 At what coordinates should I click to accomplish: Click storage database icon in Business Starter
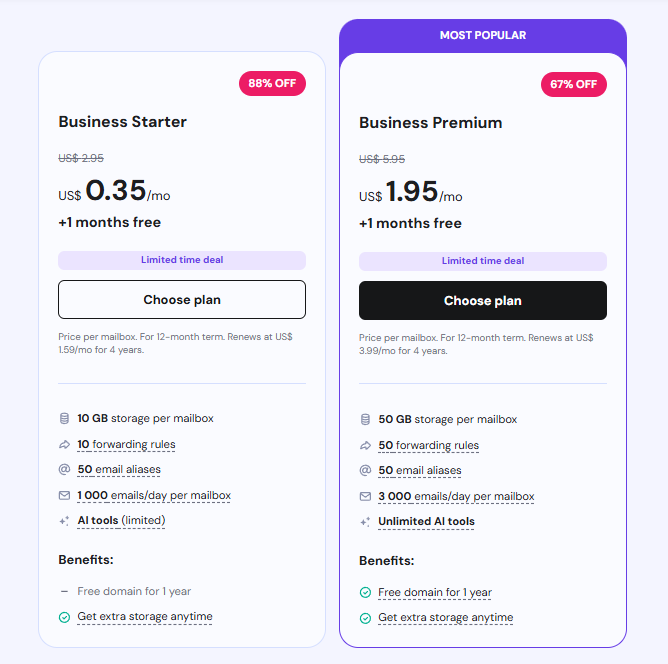64,418
